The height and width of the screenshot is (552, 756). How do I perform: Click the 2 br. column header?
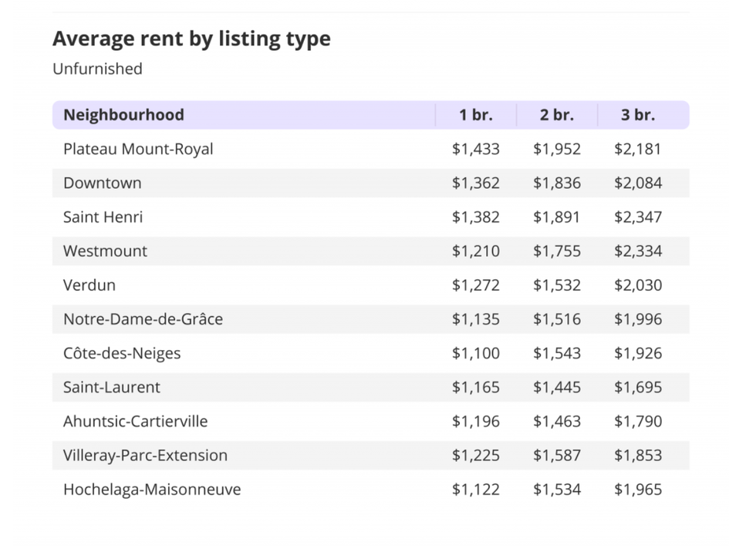(556, 115)
